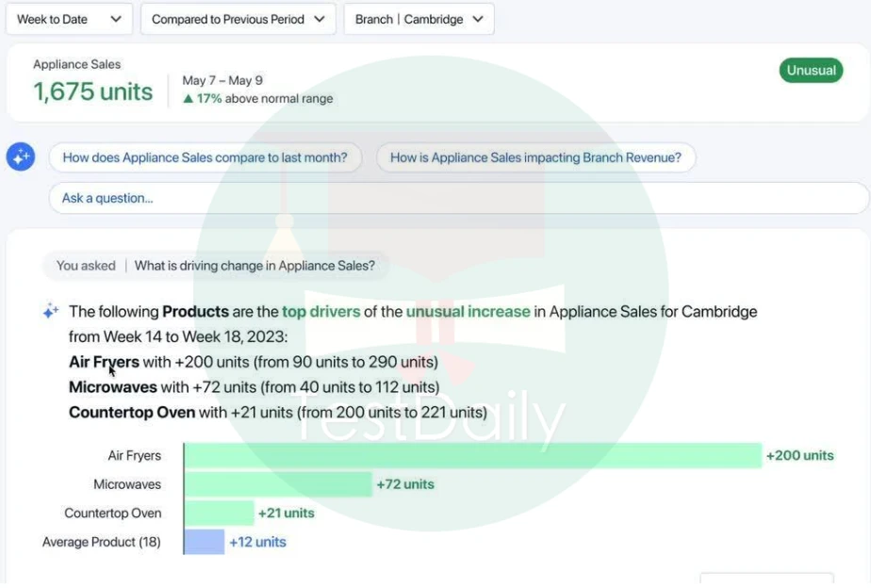871x588 pixels.
Task: Click the Countertop Oven bar
Action: (x=219, y=513)
